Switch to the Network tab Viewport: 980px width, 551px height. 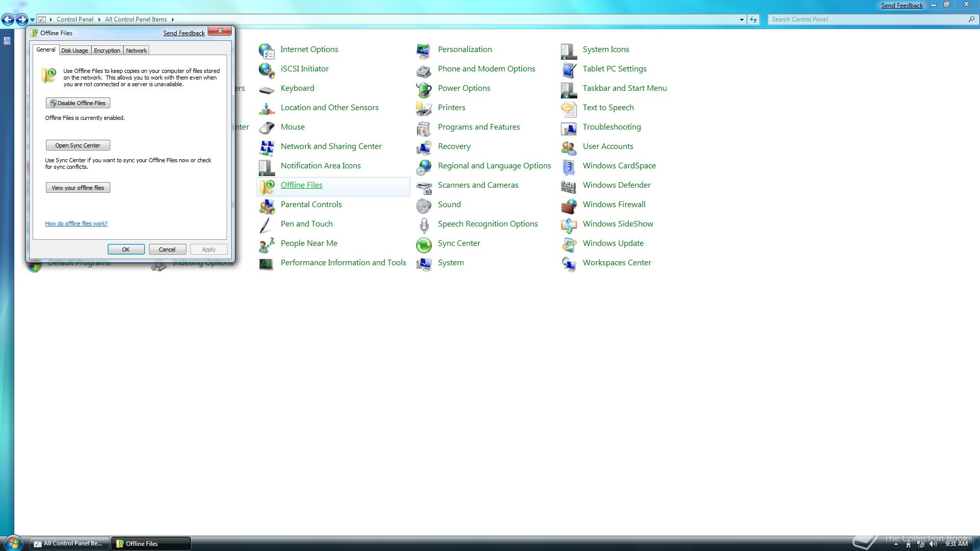136,51
